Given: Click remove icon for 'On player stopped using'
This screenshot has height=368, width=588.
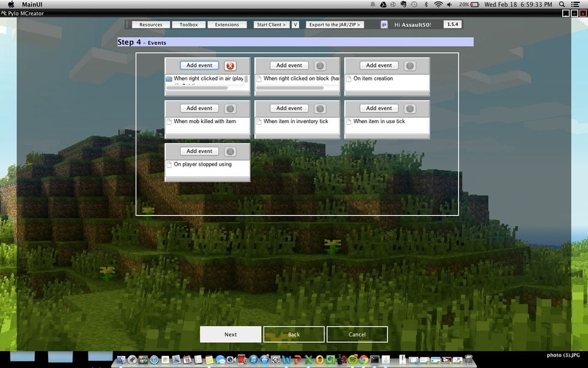Looking at the screenshot, I should tap(230, 151).
